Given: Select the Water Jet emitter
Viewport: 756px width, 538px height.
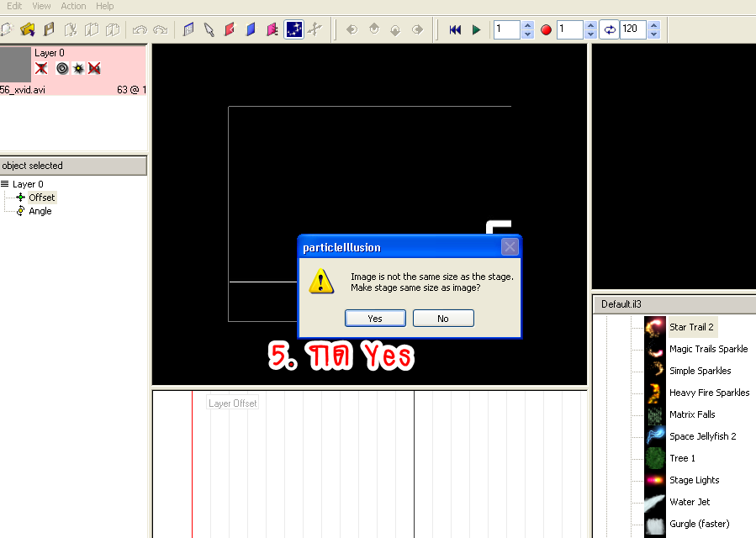Looking at the screenshot, I should 690,502.
